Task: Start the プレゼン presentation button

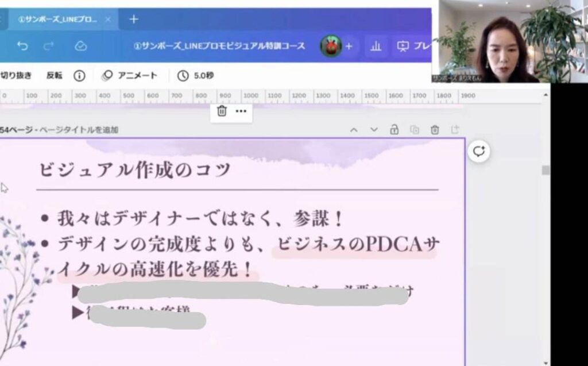Action: pyautogui.click(x=413, y=46)
